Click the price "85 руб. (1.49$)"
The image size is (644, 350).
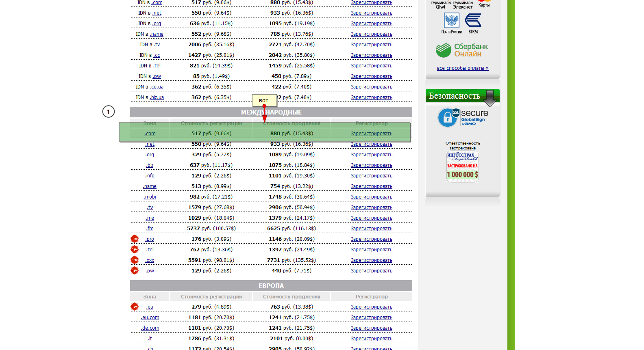click(211, 76)
